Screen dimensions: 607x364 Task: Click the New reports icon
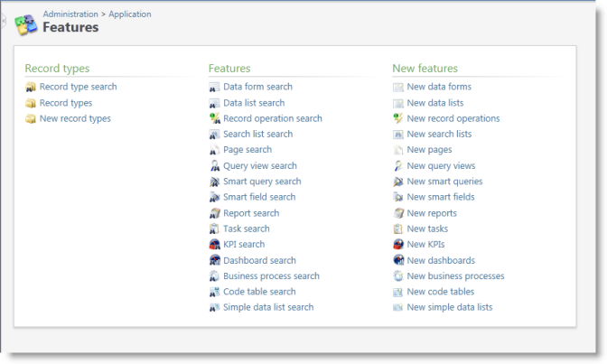click(398, 213)
